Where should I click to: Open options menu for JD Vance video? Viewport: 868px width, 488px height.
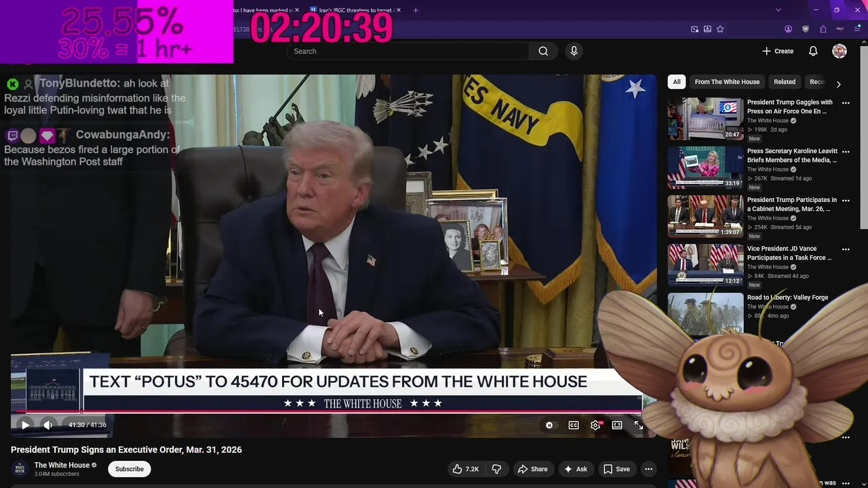tap(846, 249)
